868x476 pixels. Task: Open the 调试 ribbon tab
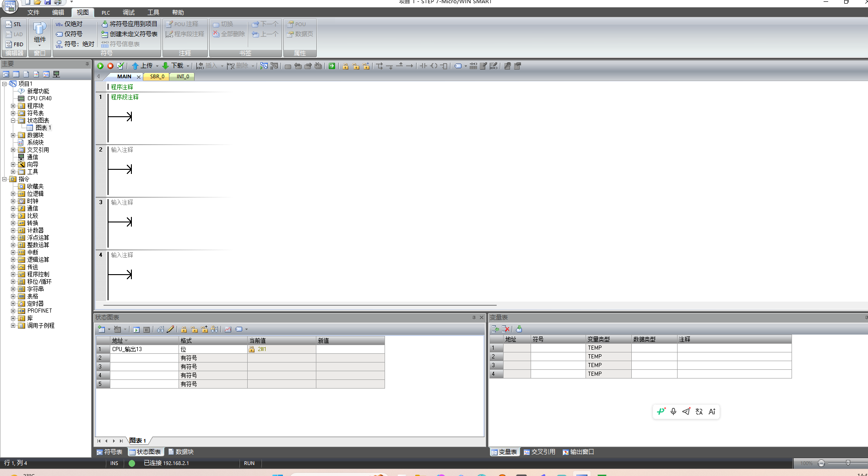click(129, 13)
